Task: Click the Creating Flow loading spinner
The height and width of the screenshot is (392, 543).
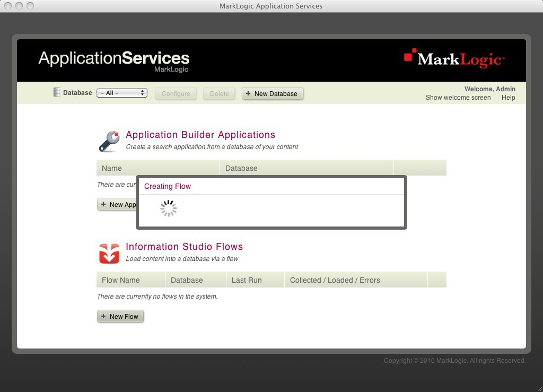Action: click(169, 208)
